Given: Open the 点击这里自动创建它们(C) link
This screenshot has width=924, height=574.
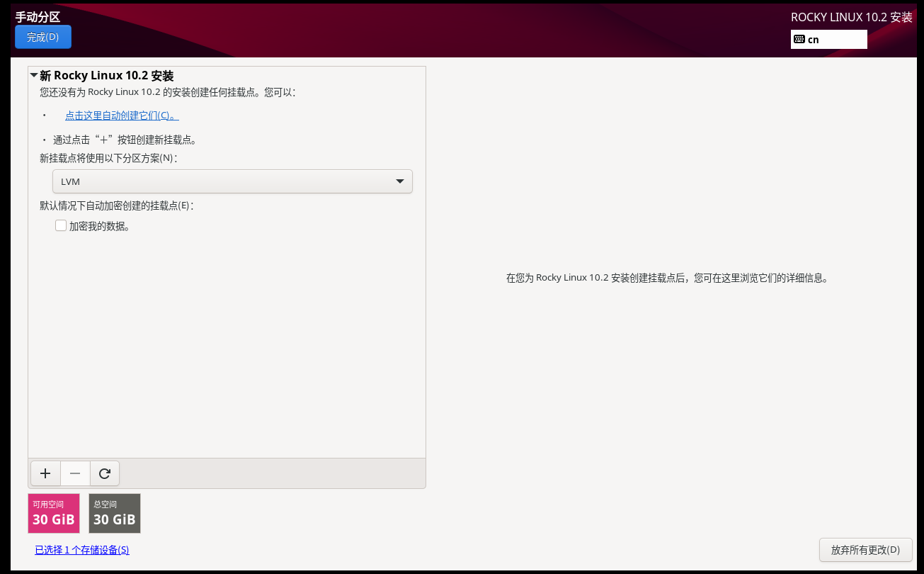Looking at the screenshot, I should point(121,116).
